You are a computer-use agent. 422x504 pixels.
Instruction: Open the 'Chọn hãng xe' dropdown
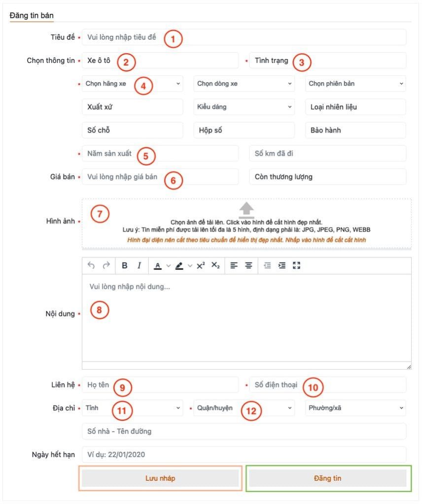pyautogui.click(x=132, y=84)
